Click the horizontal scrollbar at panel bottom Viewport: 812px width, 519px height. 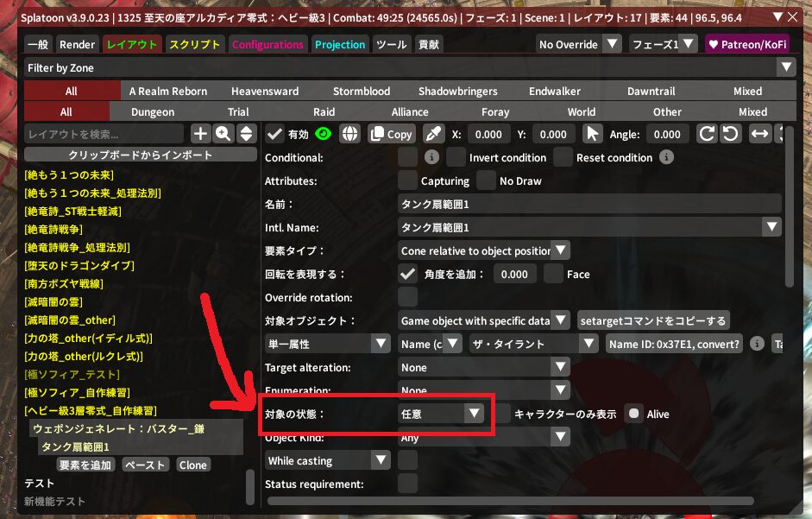pyautogui.click(x=511, y=501)
